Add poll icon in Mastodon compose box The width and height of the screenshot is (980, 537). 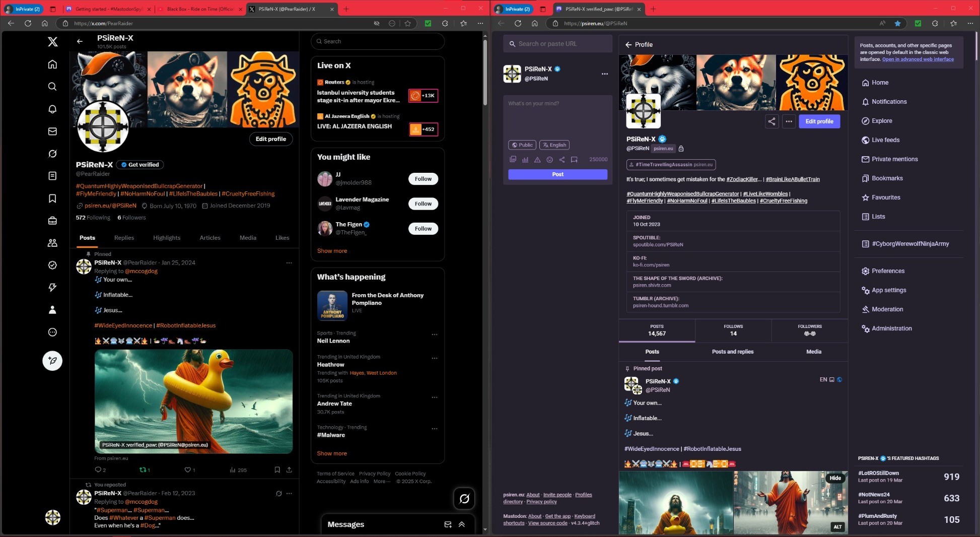525,160
